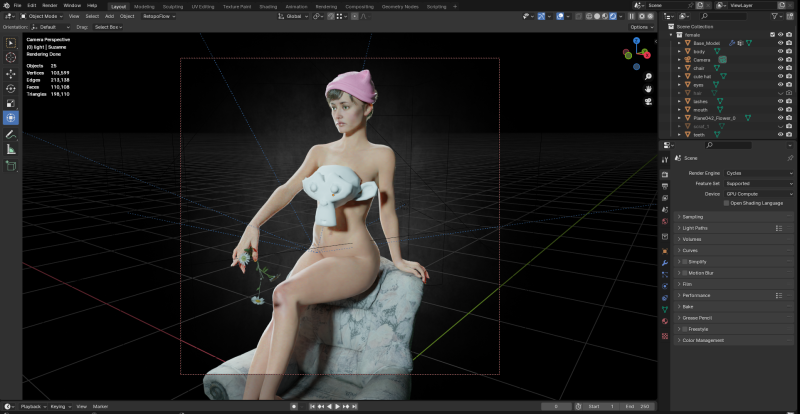
Task: Click the pan hand icon in viewport
Action: click(649, 88)
